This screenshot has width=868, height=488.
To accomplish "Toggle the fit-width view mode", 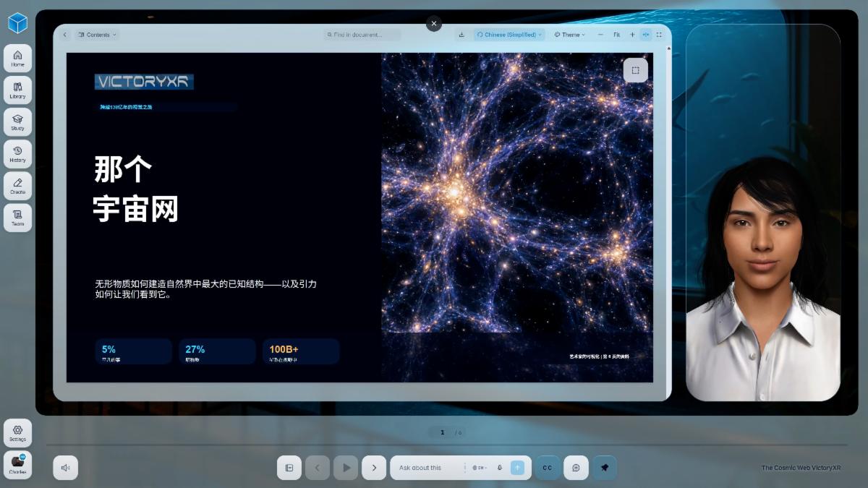I will click(646, 35).
